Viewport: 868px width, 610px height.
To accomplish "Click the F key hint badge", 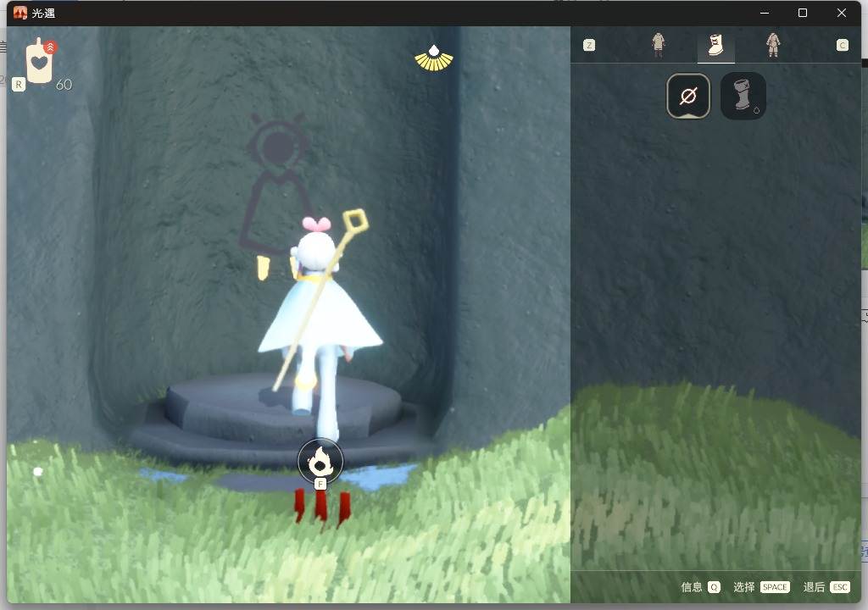I will coord(320,484).
